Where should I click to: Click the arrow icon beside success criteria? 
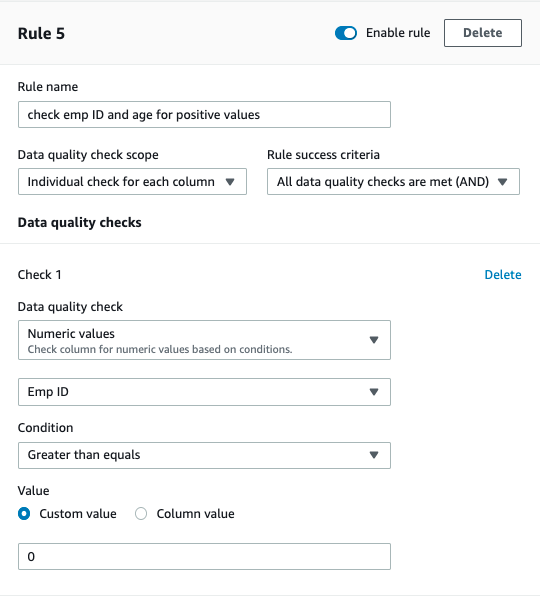503,182
